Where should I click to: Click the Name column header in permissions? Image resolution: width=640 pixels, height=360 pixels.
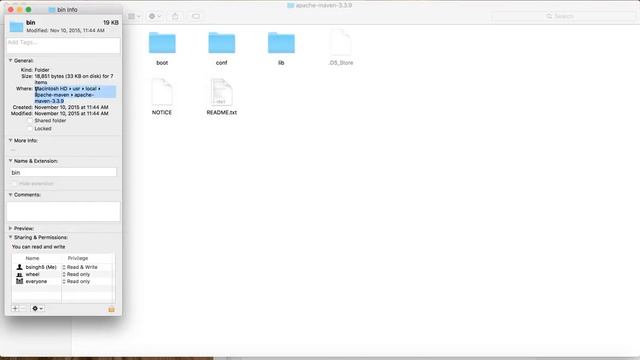pos(32,258)
